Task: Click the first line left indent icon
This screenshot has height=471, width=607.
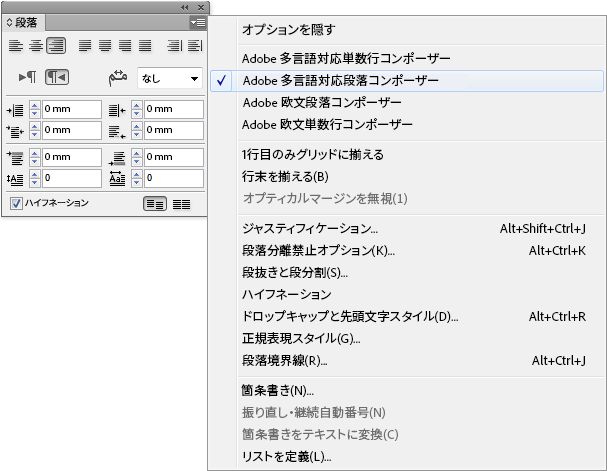Action: pos(15,132)
